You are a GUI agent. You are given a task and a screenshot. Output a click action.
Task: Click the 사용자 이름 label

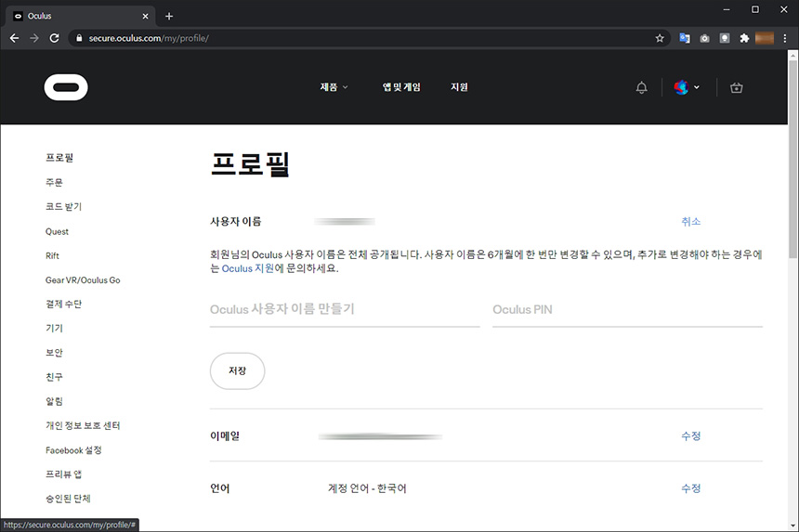(x=235, y=222)
